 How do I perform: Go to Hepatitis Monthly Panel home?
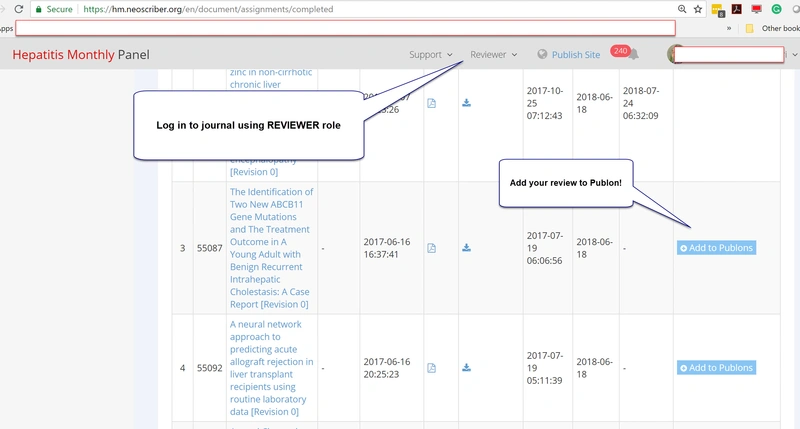click(81, 55)
